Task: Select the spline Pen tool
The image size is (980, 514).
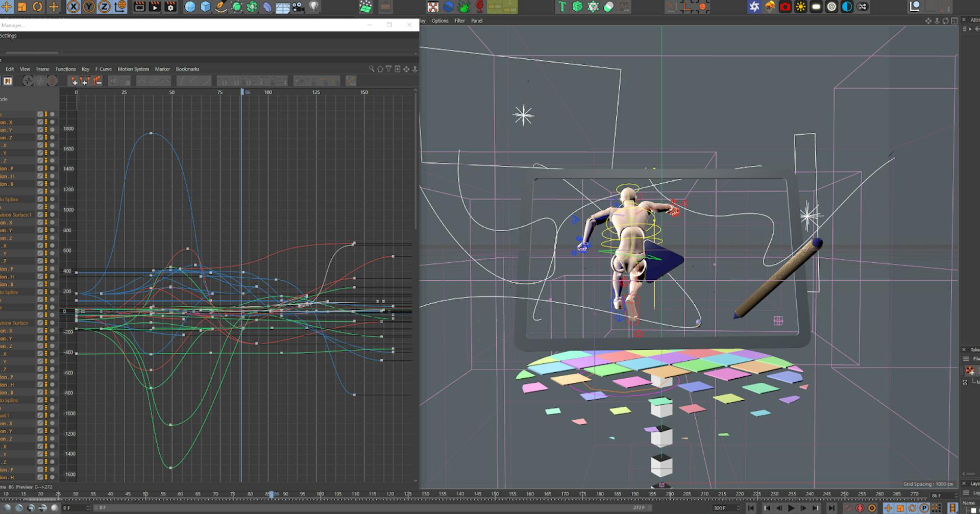Action: (x=221, y=7)
